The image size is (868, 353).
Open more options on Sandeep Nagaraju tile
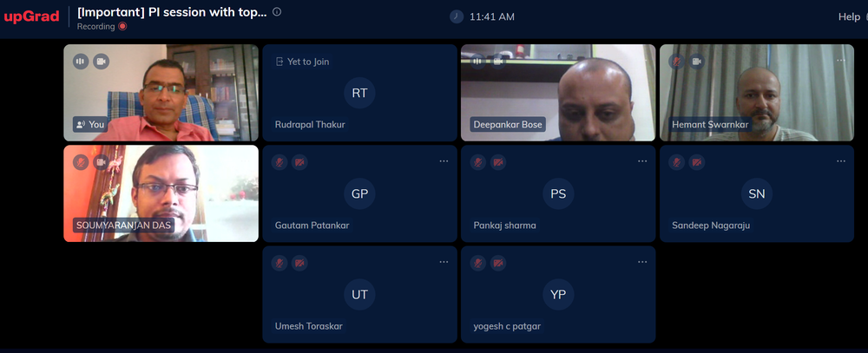840,160
